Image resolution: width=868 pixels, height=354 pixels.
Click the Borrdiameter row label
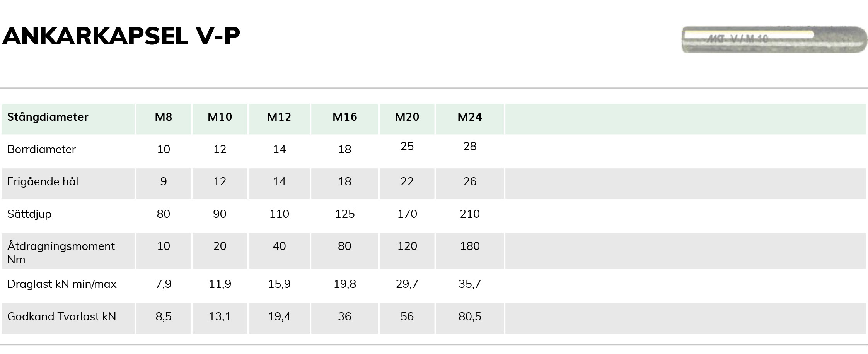[41, 149]
